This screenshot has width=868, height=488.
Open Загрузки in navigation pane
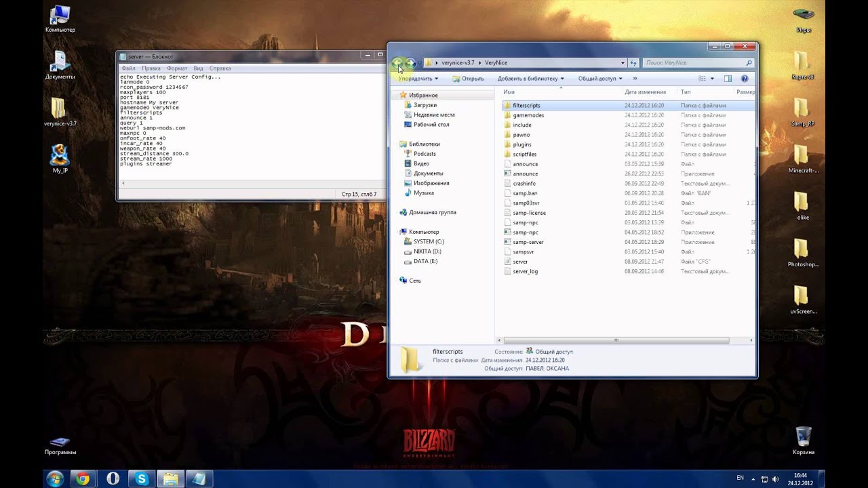pos(425,105)
